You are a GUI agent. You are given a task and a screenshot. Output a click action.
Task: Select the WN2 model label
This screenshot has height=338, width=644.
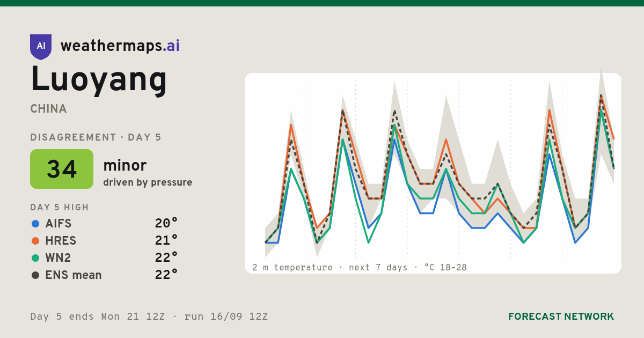tap(58, 258)
